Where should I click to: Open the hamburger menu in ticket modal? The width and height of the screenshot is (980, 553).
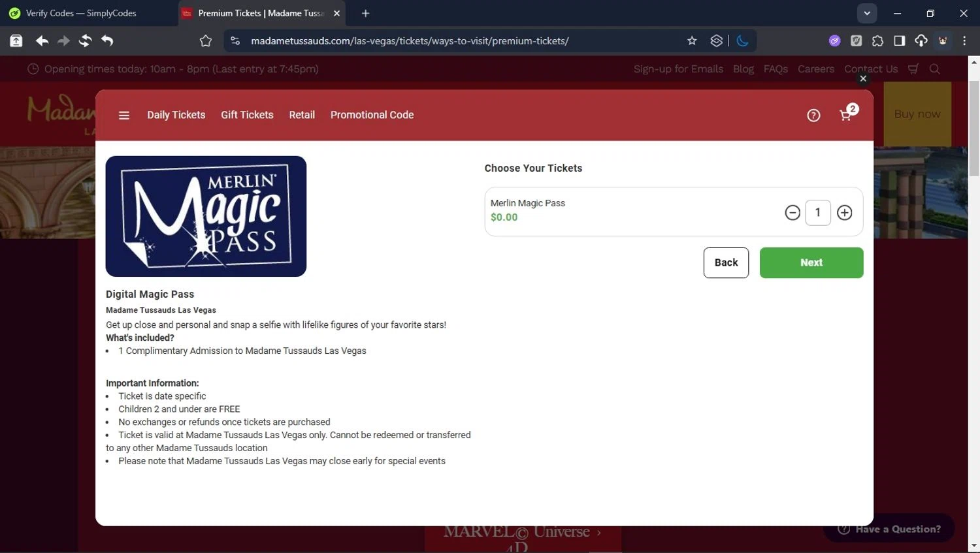coord(124,116)
